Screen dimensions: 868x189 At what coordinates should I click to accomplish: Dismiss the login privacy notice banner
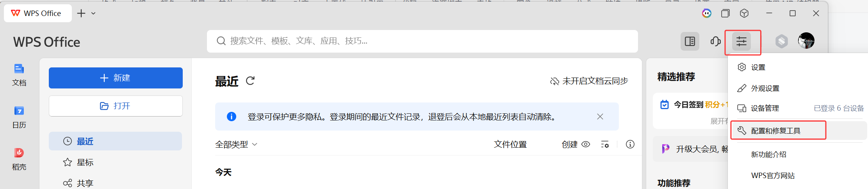(x=600, y=117)
